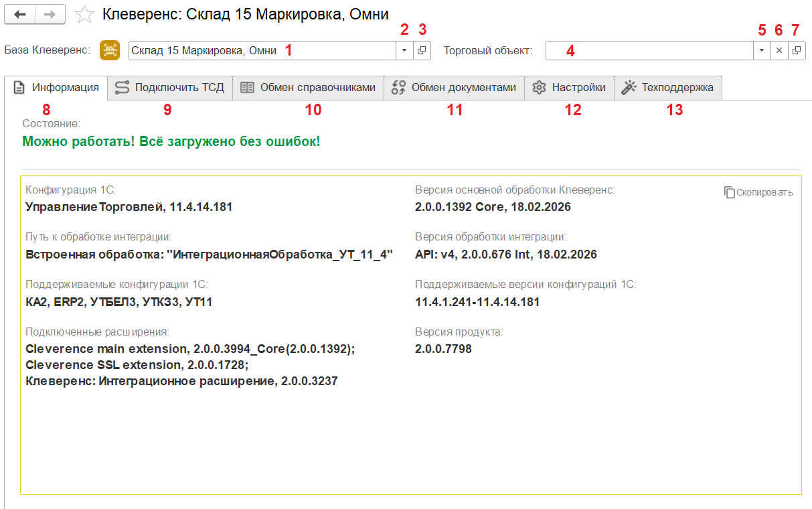
Task: Click product version 2.0.0.7798
Action: point(443,349)
